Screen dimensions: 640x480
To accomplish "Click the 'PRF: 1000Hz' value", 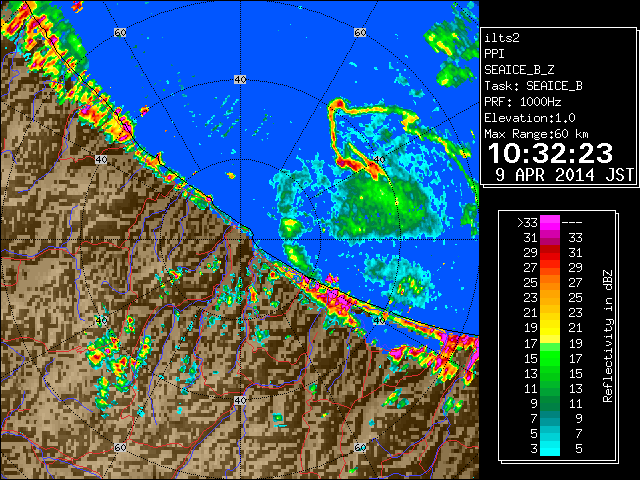I will (523, 102).
